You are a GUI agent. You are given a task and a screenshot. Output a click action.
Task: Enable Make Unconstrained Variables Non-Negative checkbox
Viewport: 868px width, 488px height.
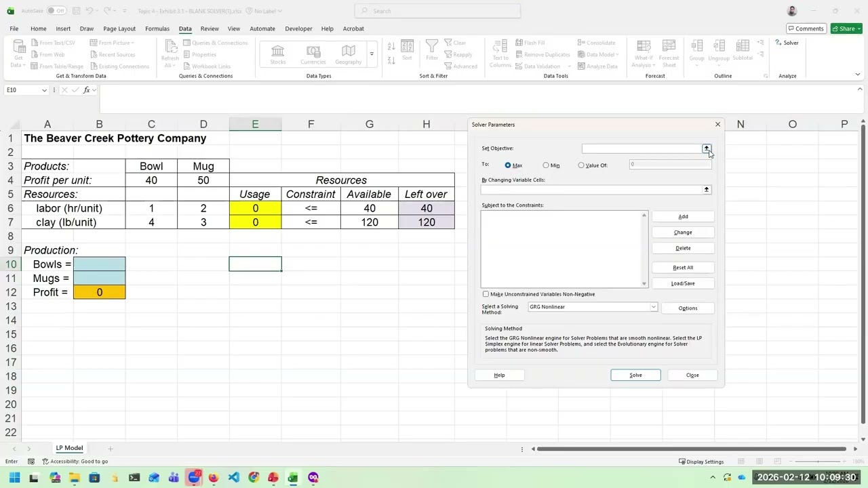pyautogui.click(x=486, y=294)
